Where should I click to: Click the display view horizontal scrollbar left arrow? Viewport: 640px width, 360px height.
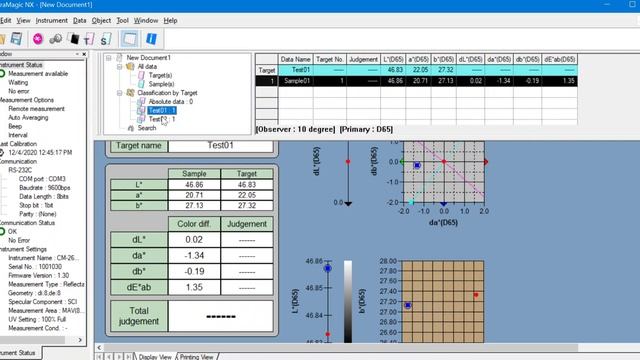tap(99, 348)
